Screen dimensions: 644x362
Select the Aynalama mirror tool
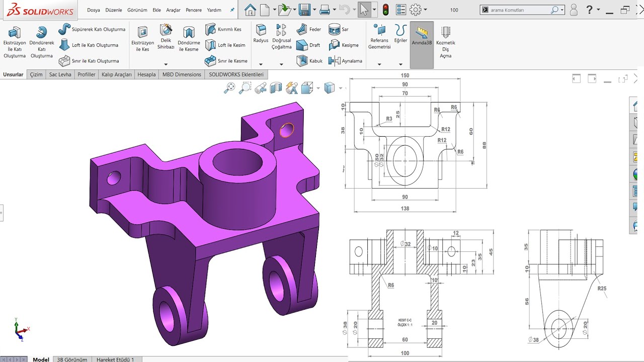(x=345, y=61)
